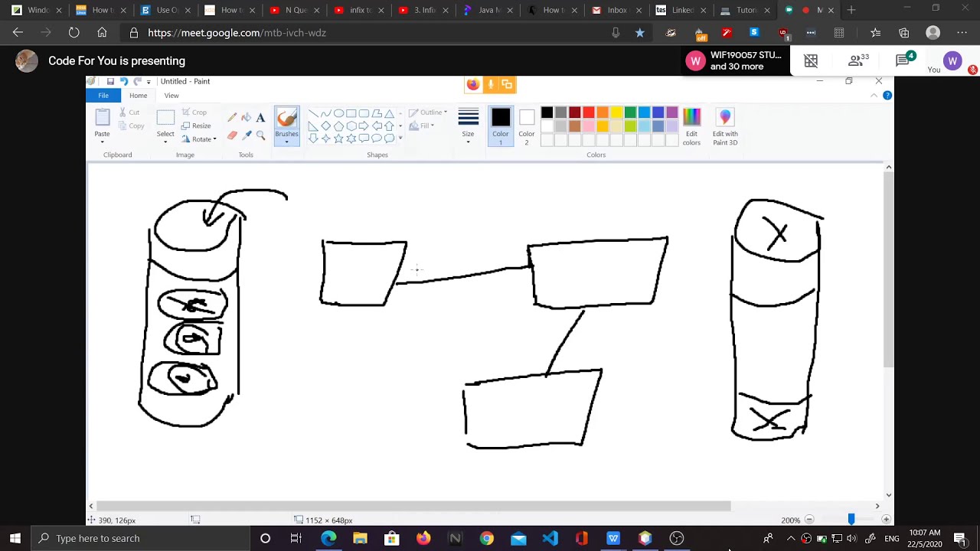Click the zoom out minus button
Viewport: 980px width, 551px height.
[x=808, y=520]
